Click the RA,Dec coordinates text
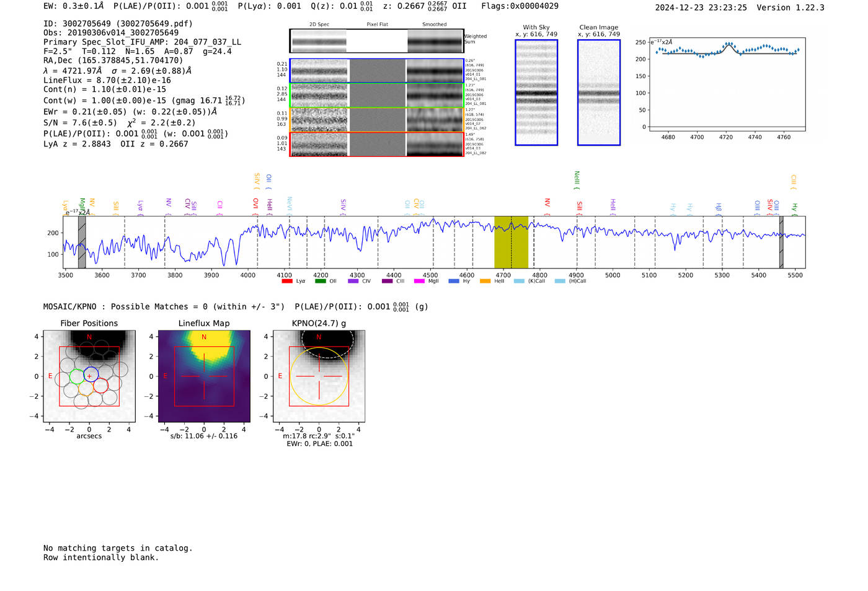This screenshot has width=868, height=591. [113, 61]
